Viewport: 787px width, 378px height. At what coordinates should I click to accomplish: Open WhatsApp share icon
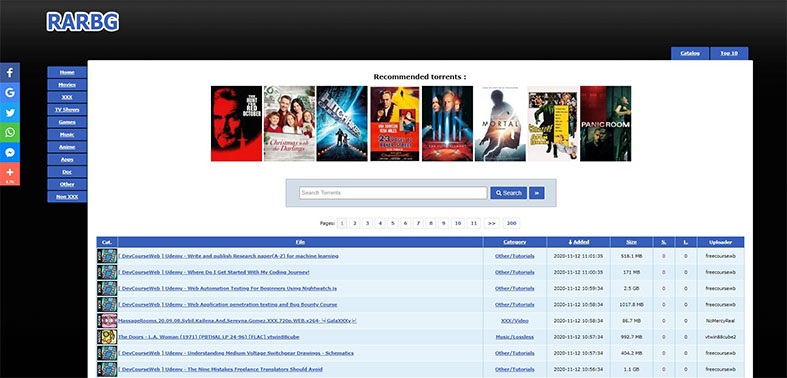[x=10, y=133]
